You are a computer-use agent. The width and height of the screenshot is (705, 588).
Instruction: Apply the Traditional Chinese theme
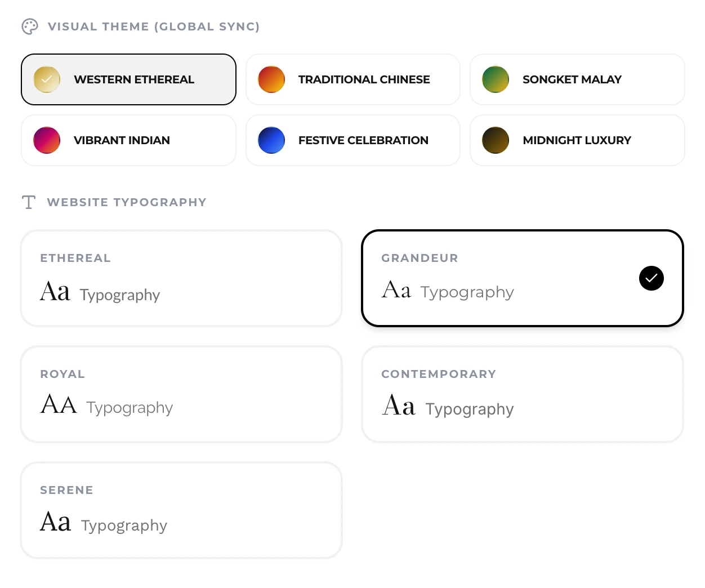pos(364,79)
